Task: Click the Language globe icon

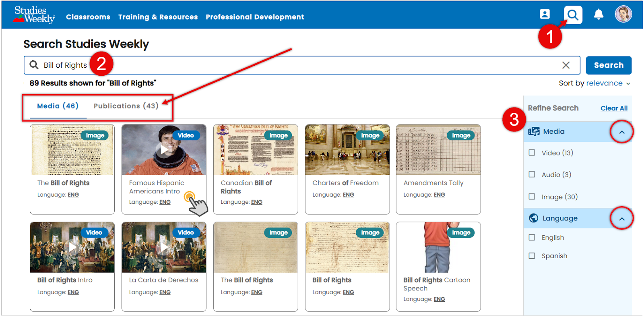Action: [x=534, y=218]
